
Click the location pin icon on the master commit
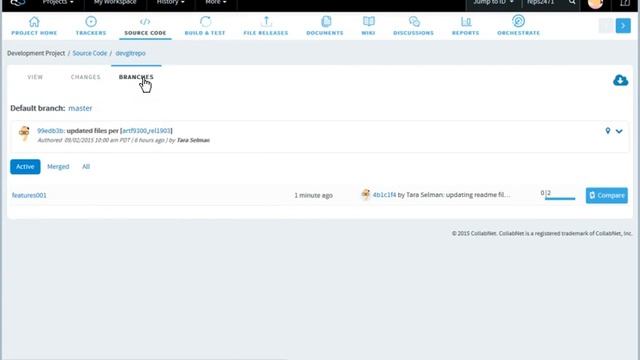[x=608, y=131]
